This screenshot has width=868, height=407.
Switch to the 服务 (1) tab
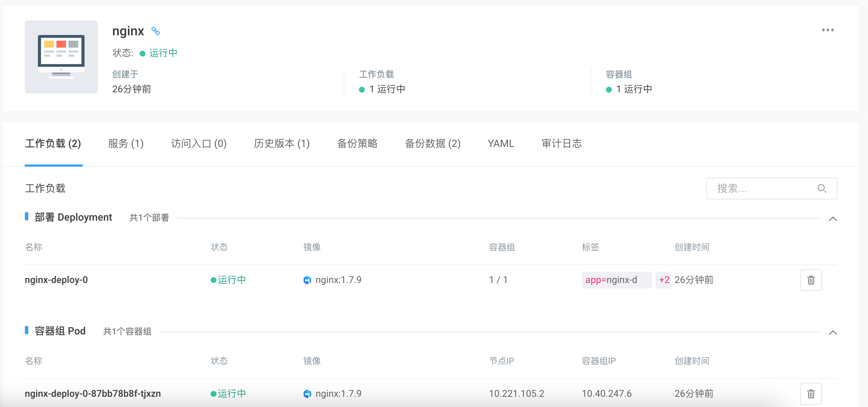pos(126,144)
